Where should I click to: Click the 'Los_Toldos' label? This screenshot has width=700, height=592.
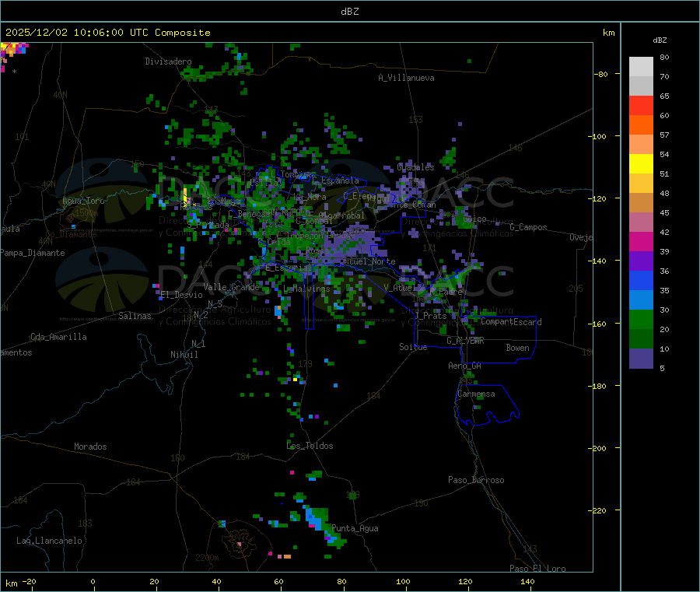pyautogui.click(x=310, y=446)
